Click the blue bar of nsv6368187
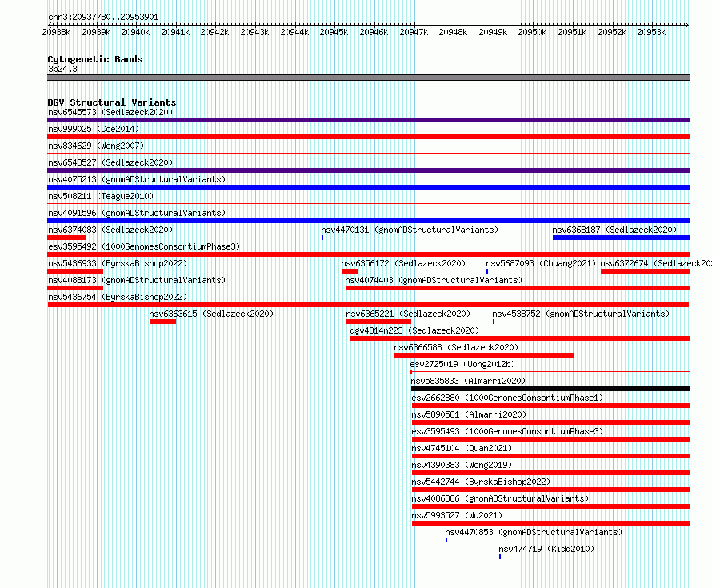Screen dimensions: 712x588 tap(621, 238)
